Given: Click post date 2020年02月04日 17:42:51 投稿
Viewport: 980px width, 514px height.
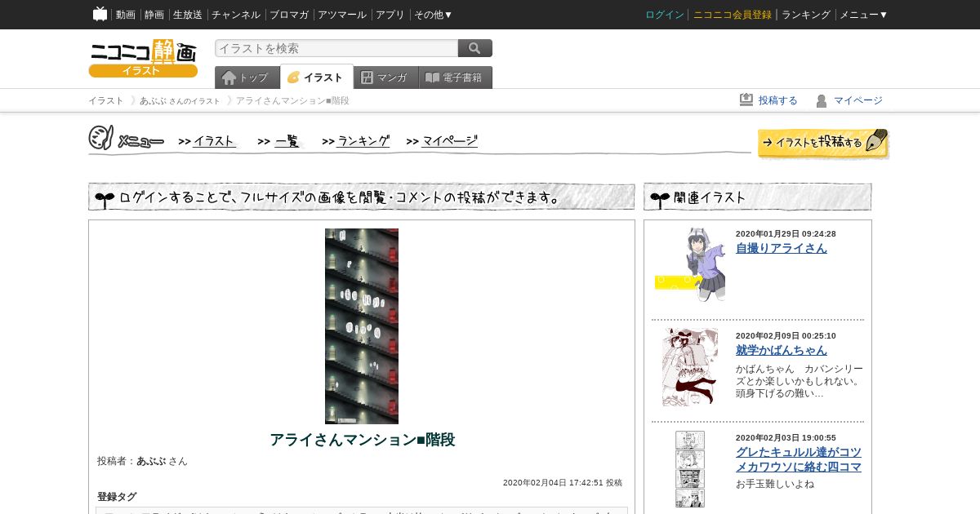Looking at the screenshot, I should 563,483.
